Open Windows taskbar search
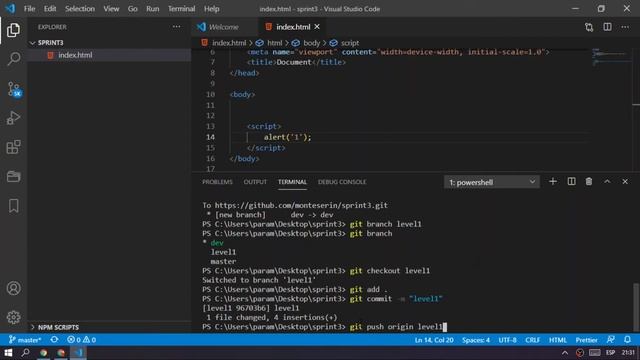The width and height of the screenshot is (640, 360). [x=25, y=353]
